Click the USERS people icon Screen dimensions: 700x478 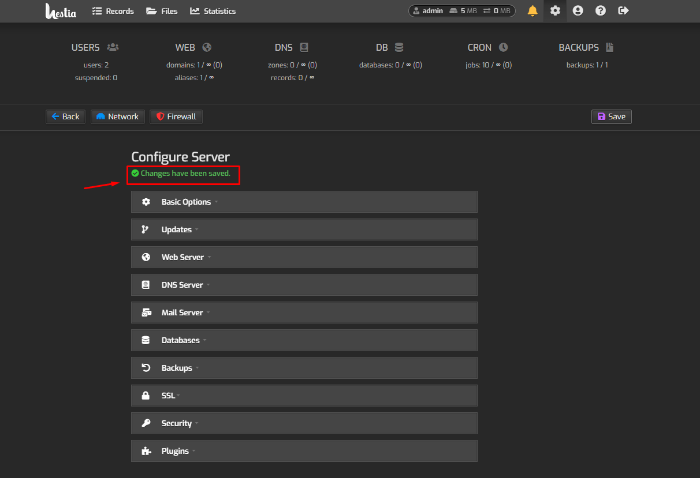[x=113, y=47]
